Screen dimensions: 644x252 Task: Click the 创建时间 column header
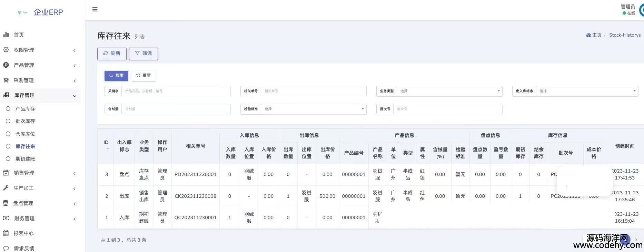tap(625, 146)
